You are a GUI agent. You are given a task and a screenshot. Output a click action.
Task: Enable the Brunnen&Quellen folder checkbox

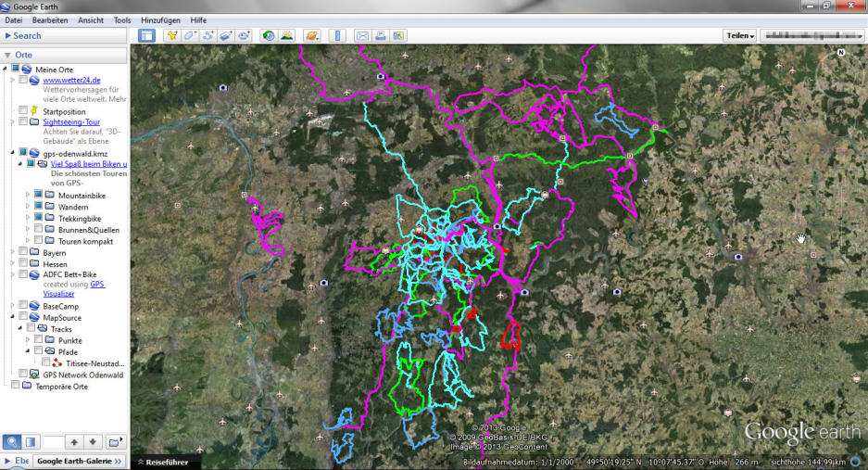pos(38,230)
